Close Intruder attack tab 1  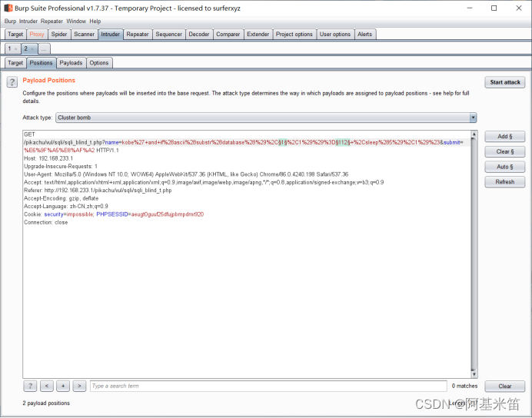point(15,49)
